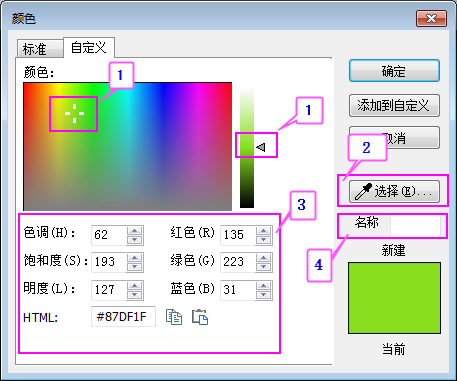Copy the HTML color code icon
The image size is (457, 381).
point(174,317)
